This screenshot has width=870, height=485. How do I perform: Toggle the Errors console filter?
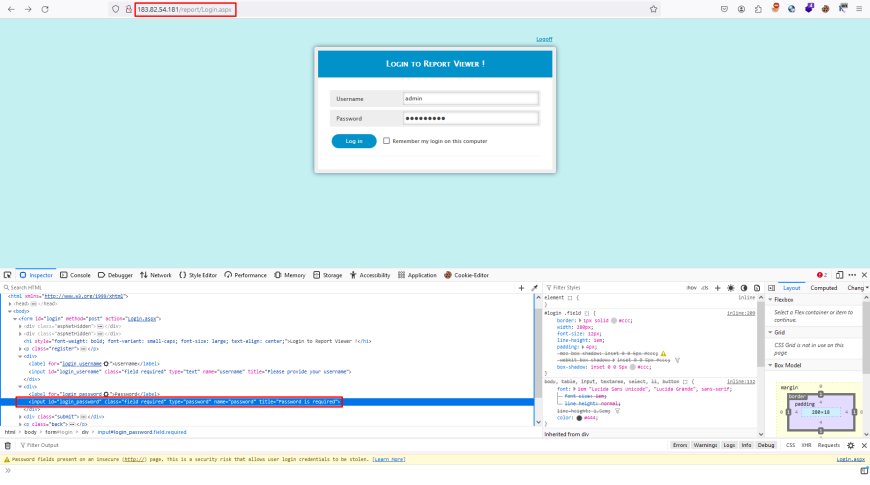pos(680,445)
